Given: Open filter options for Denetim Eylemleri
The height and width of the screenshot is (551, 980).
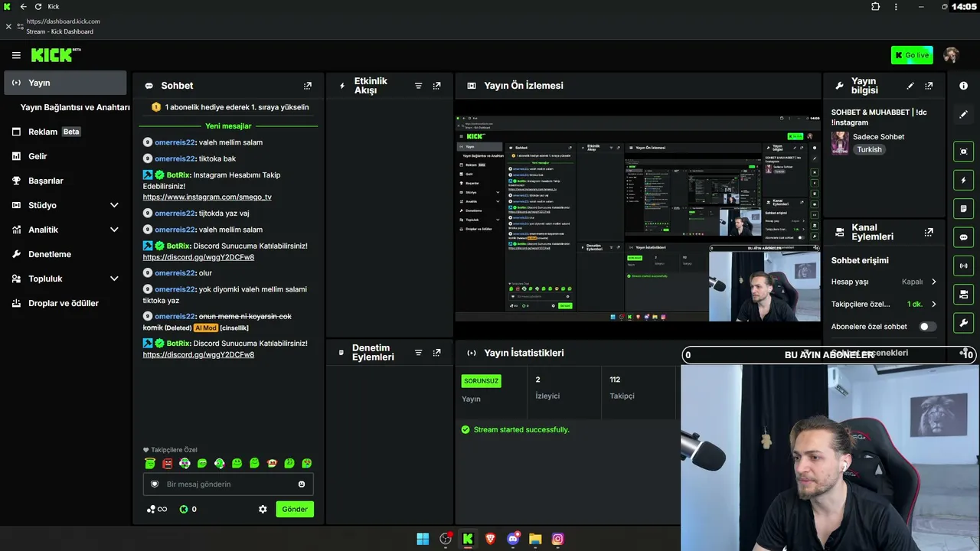Looking at the screenshot, I should [x=418, y=353].
